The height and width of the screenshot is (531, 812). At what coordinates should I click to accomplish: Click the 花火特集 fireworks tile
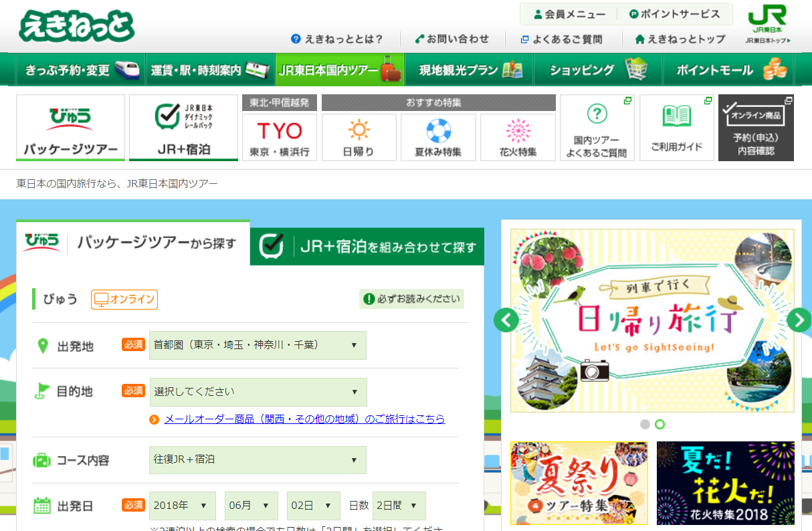pyautogui.click(x=518, y=137)
